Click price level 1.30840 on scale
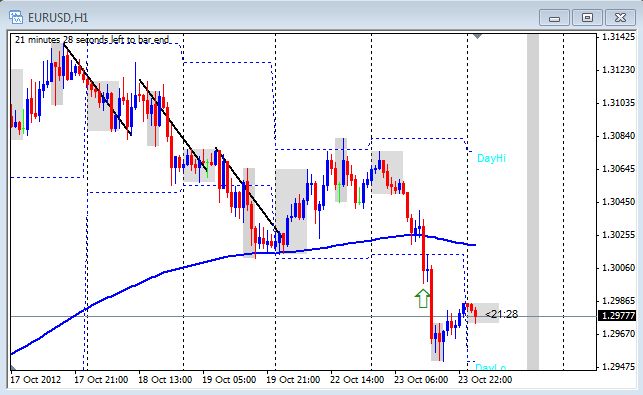This screenshot has height=395, width=643. point(618,136)
